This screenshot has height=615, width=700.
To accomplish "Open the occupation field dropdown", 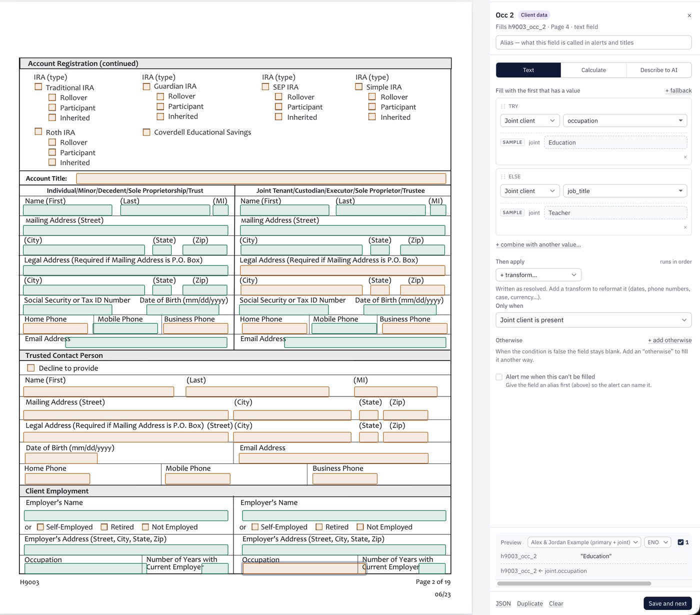I will click(625, 120).
